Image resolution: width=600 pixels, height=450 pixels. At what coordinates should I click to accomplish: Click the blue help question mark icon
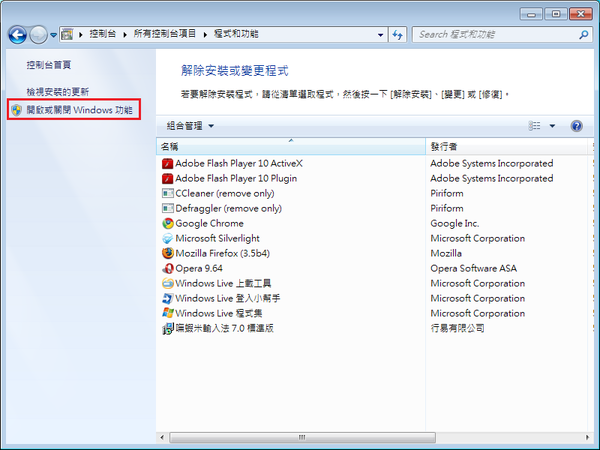576,126
